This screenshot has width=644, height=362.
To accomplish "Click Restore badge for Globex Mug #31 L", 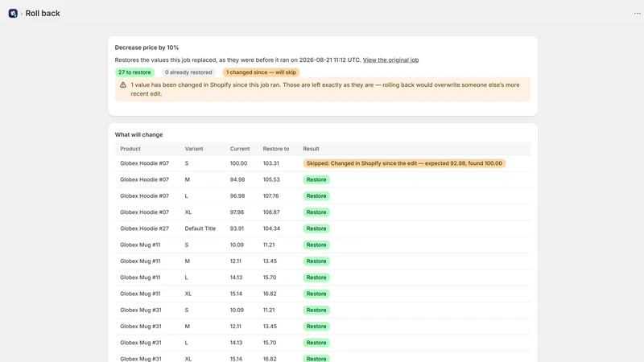I will coord(316,343).
